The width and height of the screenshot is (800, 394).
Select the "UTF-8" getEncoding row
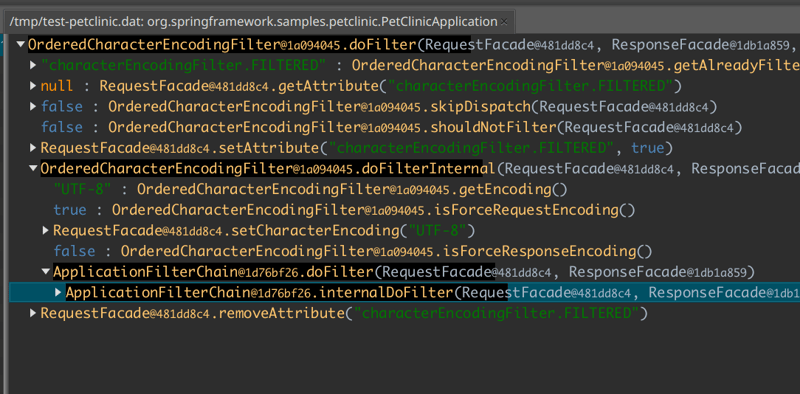click(310, 189)
